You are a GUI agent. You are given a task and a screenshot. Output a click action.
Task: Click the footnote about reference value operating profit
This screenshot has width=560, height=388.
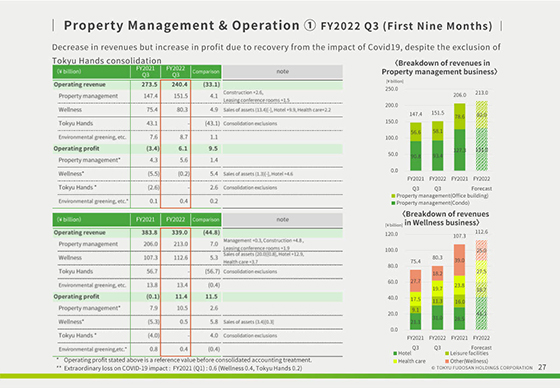click(184, 360)
